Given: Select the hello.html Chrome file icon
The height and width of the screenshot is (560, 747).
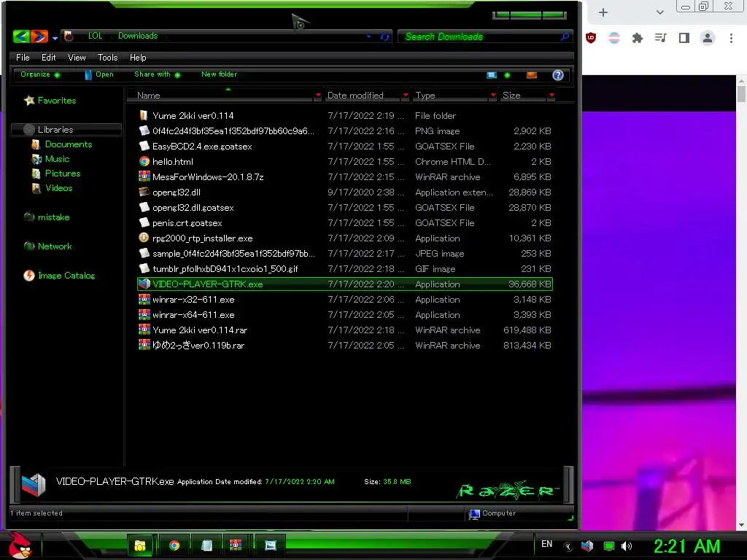Looking at the screenshot, I should click(x=144, y=161).
